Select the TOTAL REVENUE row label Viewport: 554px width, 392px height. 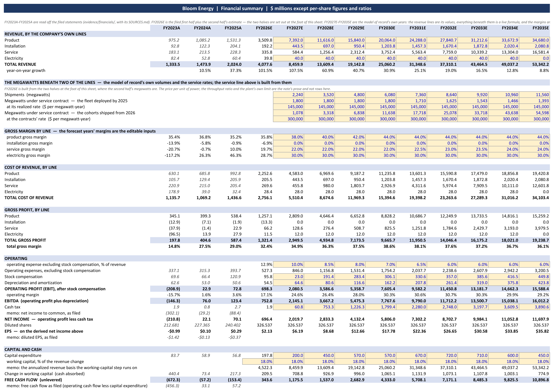pos(20,65)
